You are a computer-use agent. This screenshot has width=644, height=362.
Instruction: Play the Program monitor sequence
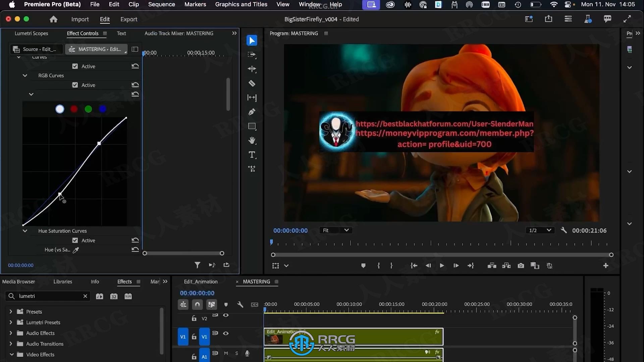pos(442,266)
